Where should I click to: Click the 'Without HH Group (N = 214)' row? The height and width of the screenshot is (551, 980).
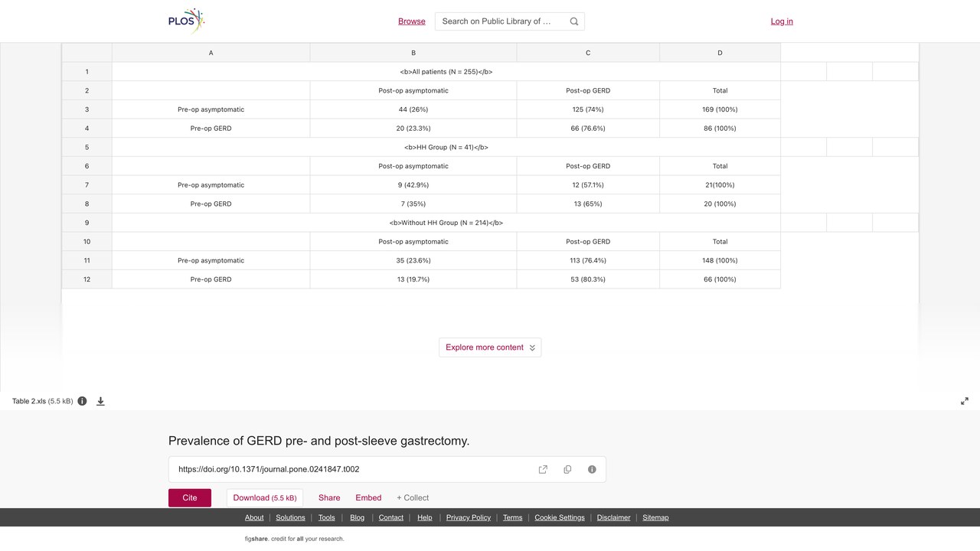[x=446, y=223]
